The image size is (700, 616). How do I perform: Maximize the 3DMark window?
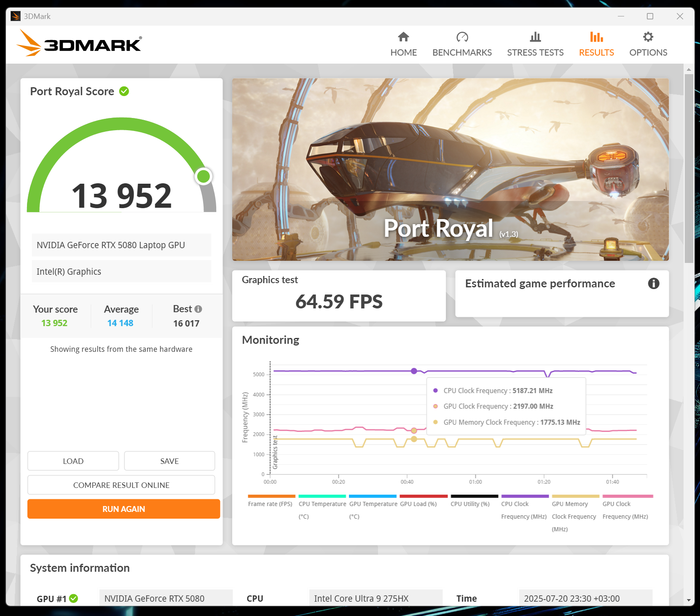click(x=650, y=16)
